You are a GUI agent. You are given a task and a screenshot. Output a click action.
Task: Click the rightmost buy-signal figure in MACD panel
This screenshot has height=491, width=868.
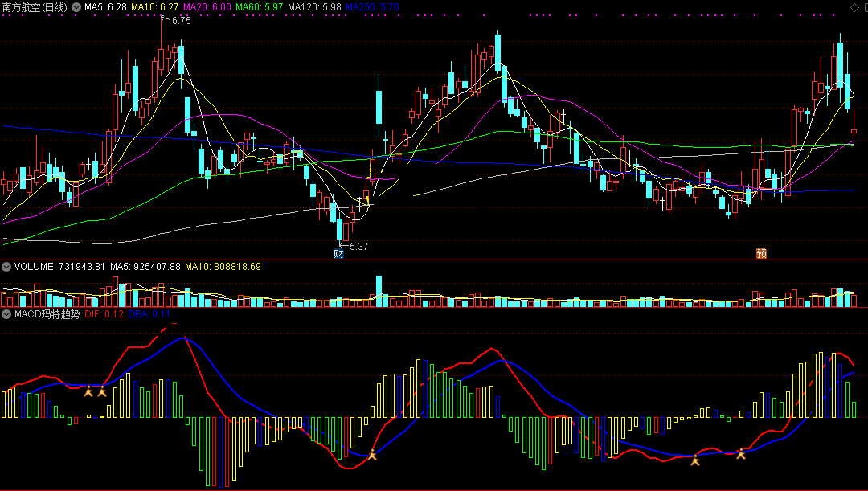pyautogui.click(x=741, y=454)
